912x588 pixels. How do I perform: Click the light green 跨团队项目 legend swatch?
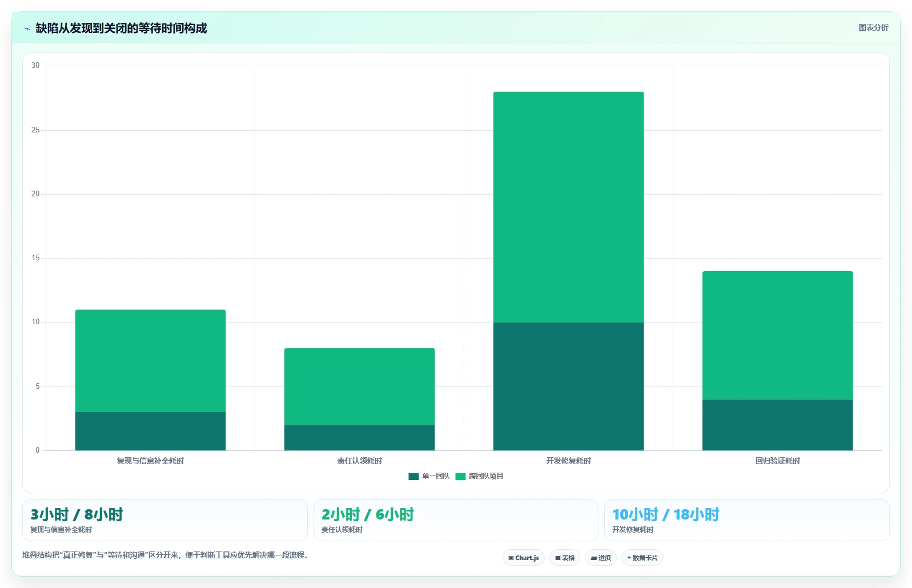click(460, 477)
